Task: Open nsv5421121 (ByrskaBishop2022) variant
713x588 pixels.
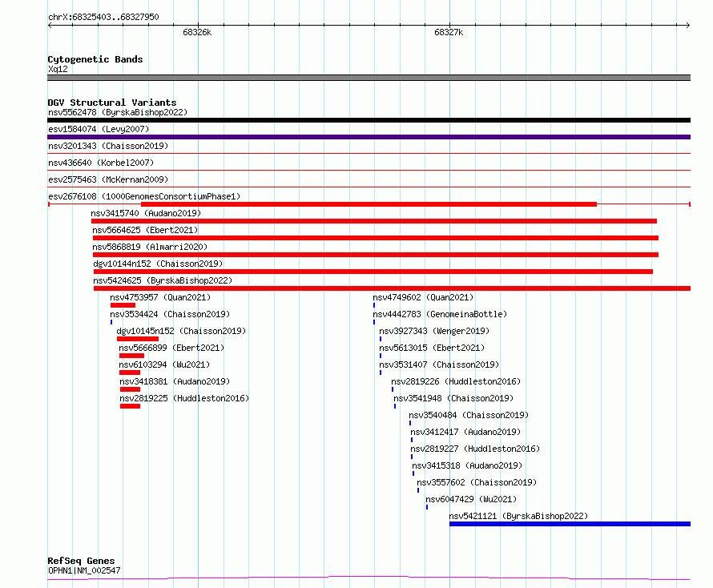Action: tap(519, 516)
